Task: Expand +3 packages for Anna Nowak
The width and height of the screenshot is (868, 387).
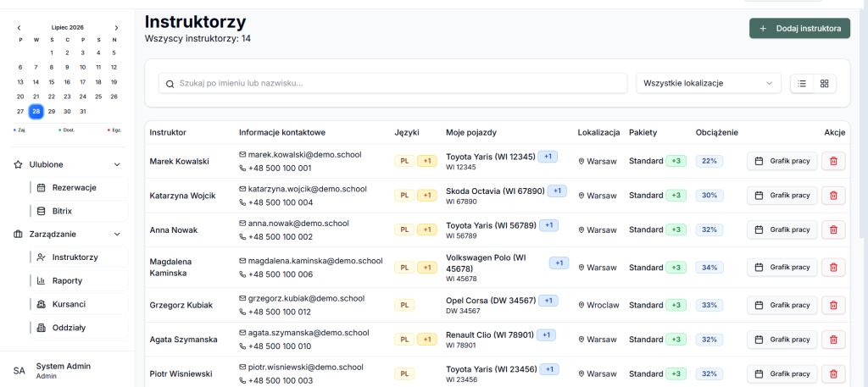Action: coord(676,229)
